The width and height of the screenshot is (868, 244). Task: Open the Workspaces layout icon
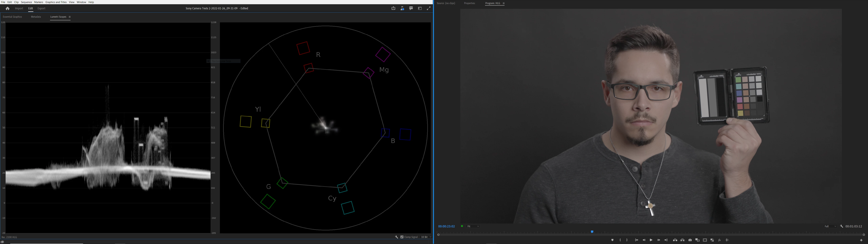click(420, 8)
